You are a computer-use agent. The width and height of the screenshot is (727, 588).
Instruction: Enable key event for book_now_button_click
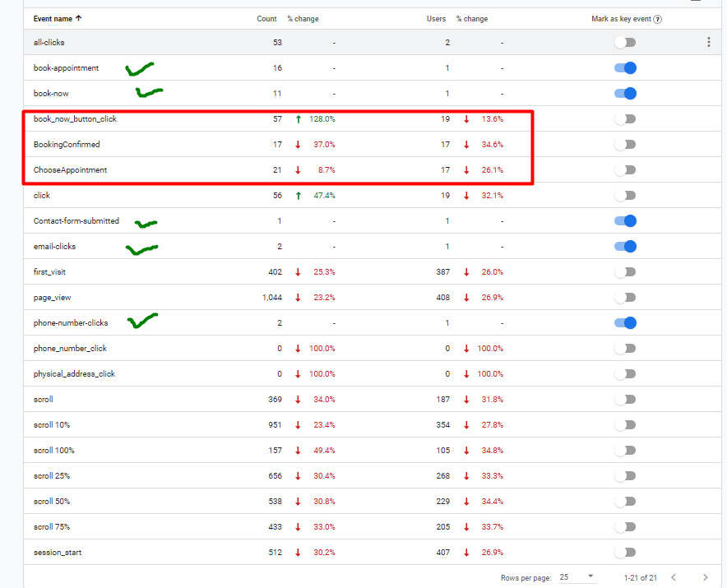pyautogui.click(x=625, y=119)
